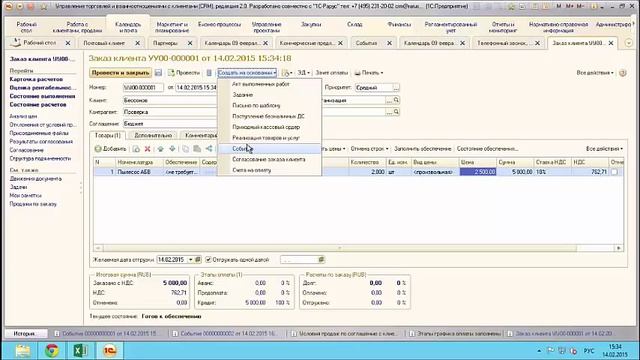Click the copy row icon next to Добавить
The width and height of the screenshot is (640, 360).
(136, 149)
